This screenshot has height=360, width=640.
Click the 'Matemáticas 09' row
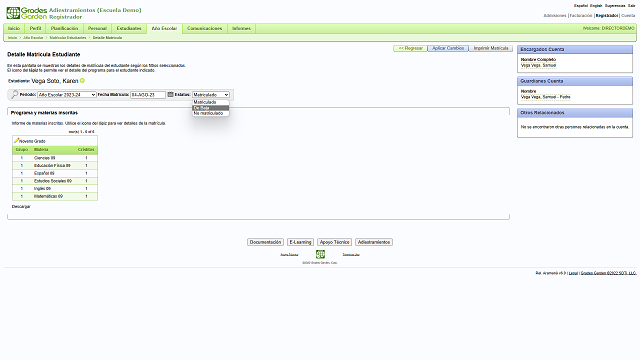pyautogui.click(x=55, y=196)
